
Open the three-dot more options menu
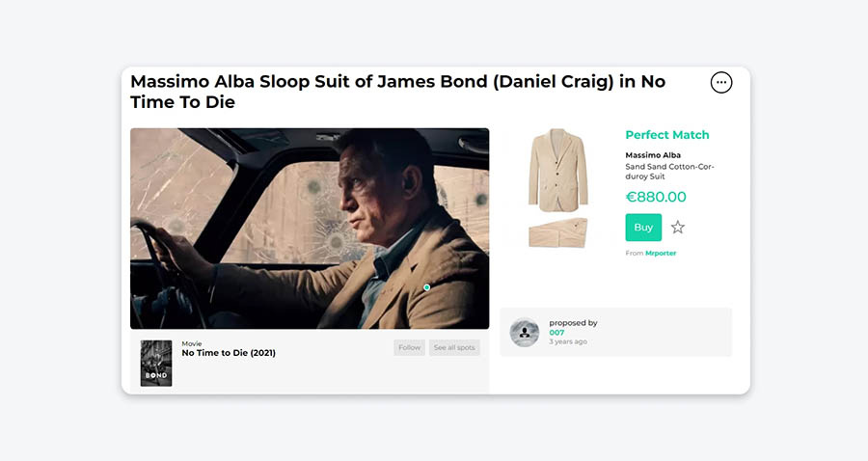[x=721, y=83]
